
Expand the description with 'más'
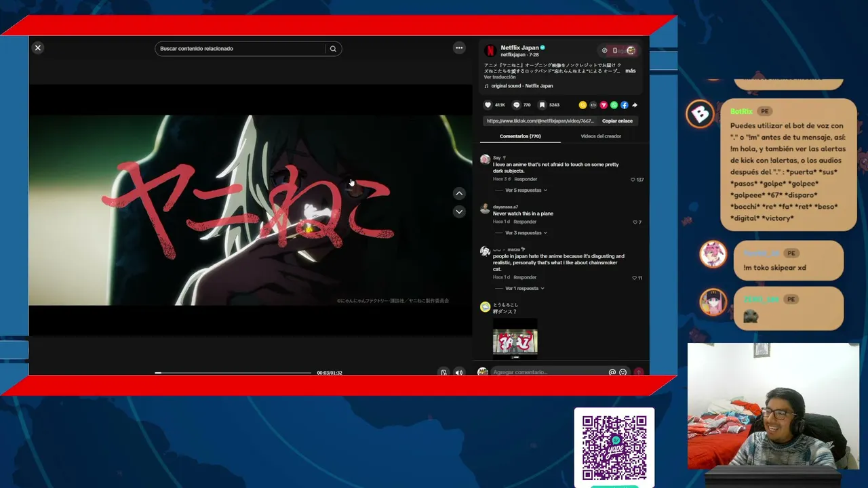(x=631, y=71)
